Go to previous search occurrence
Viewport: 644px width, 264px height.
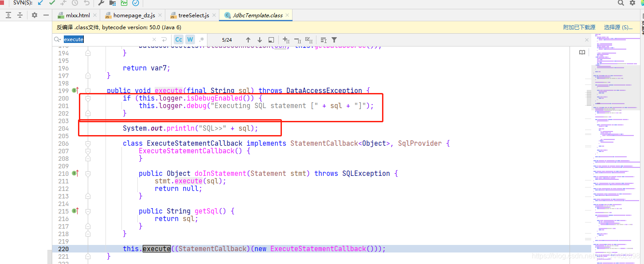248,39
